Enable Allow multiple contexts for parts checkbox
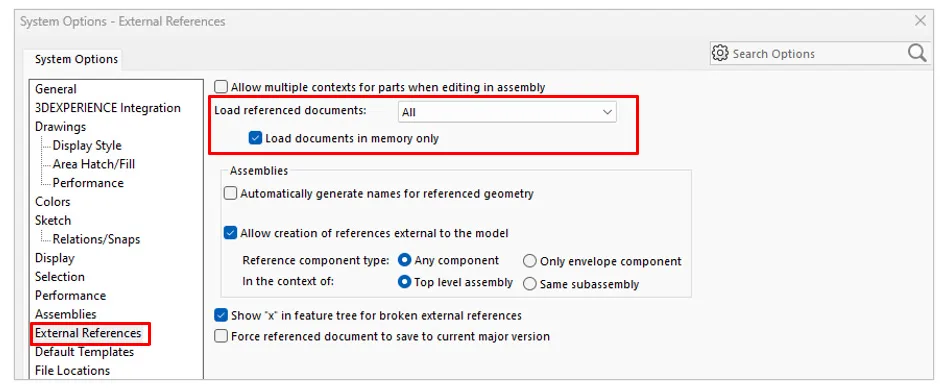Image resolution: width=946 pixels, height=388 pixels. pos(221,87)
